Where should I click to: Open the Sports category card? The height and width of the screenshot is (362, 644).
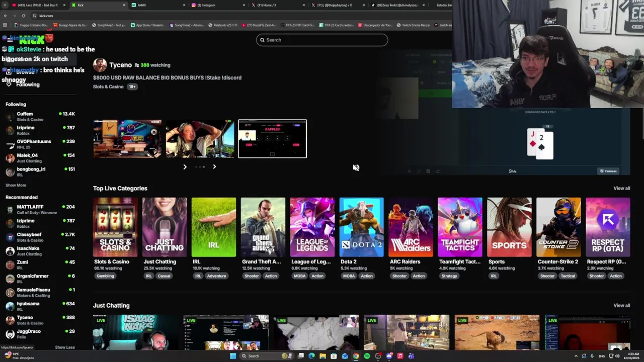click(x=509, y=227)
